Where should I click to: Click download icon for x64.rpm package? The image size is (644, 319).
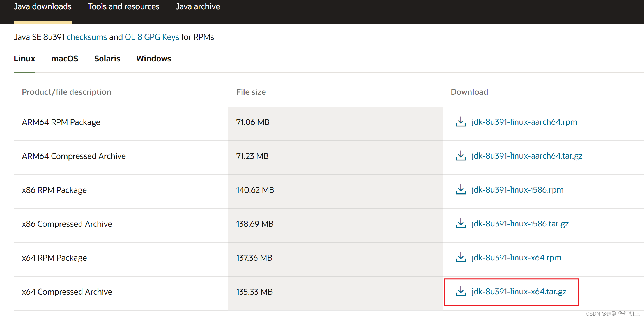point(461,258)
